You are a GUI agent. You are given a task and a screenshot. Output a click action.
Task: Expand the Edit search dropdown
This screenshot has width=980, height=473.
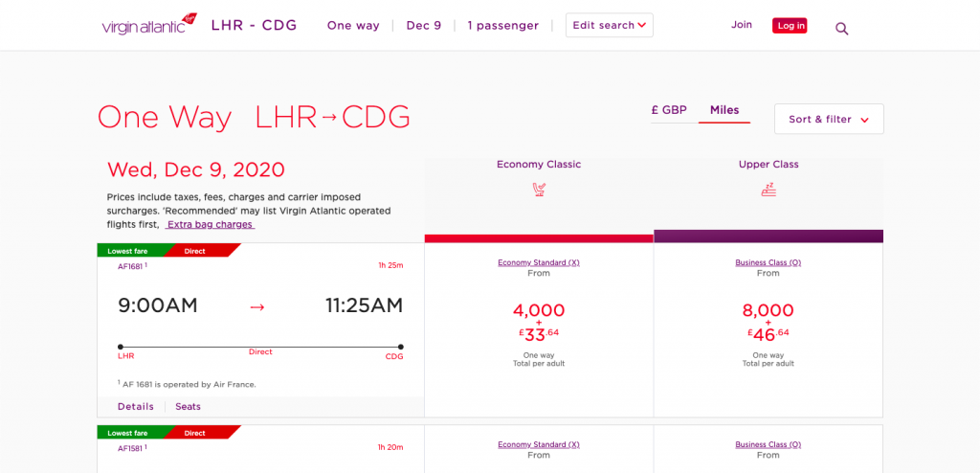(609, 25)
